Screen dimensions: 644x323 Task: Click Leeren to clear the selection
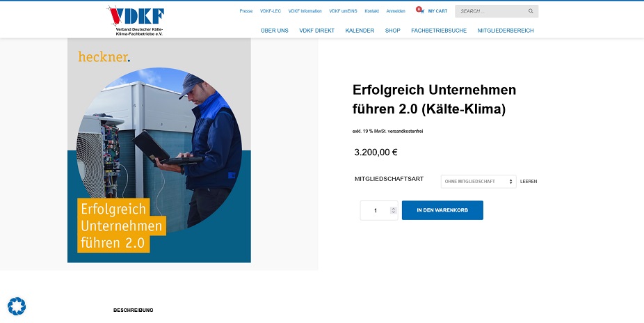pos(529,182)
